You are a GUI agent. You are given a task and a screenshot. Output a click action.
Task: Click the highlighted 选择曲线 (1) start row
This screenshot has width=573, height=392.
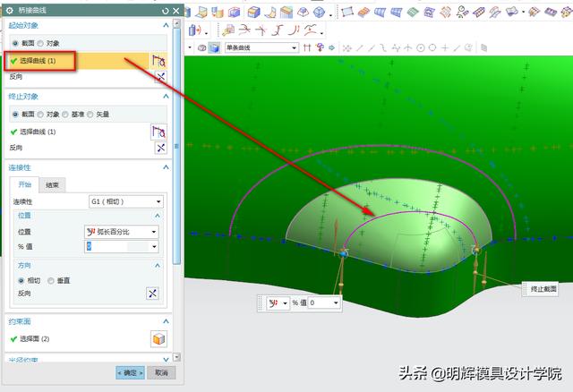pos(77,61)
